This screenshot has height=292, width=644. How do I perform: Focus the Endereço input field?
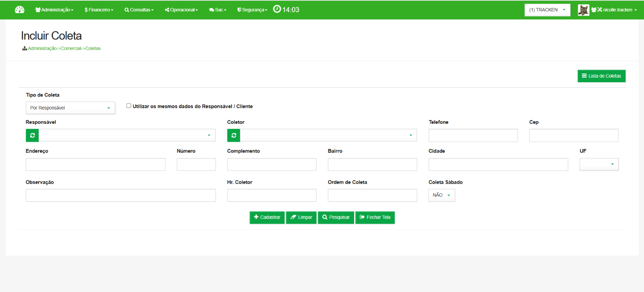pyautogui.click(x=96, y=164)
